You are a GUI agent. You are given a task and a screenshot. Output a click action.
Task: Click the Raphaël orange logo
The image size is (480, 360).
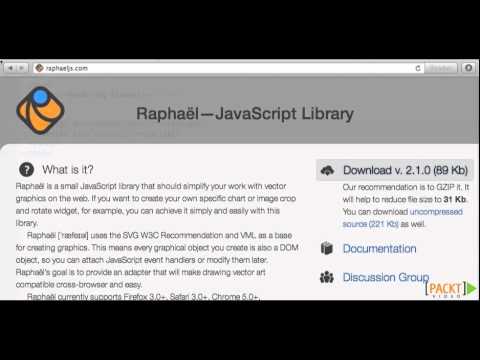(40, 110)
